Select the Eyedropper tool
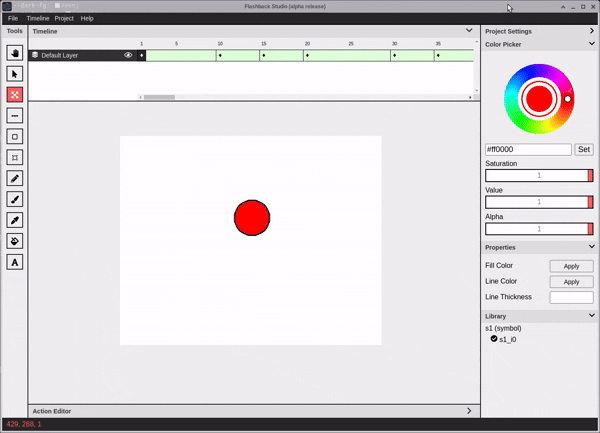This screenshot has height=433, width=600. point(15,220)
